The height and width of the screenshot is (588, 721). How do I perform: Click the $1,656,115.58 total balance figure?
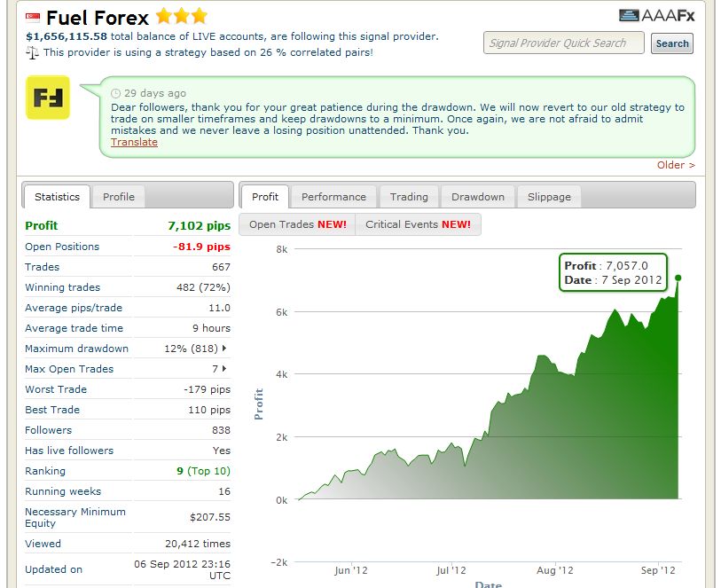pos(67,36)
